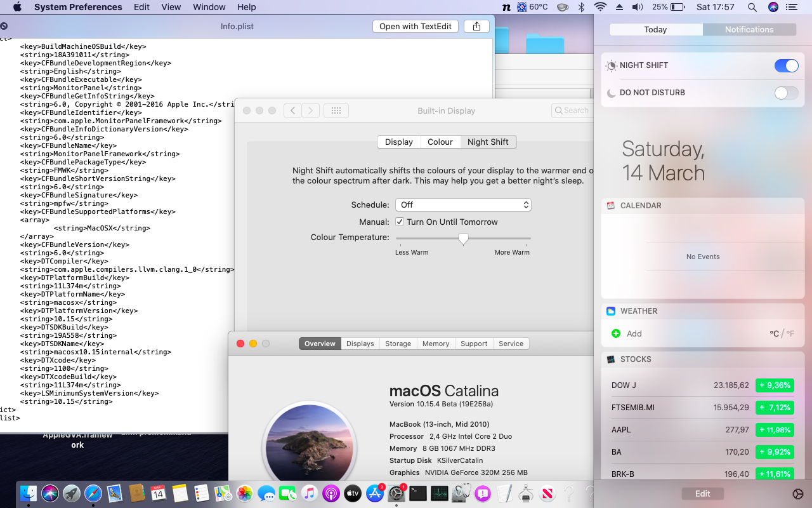Toggle Night Shift switch in Notification Center

pos(787,65)
